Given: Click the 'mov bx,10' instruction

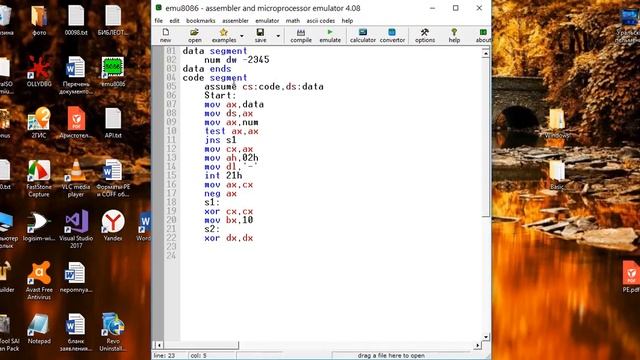Looking at the screenshot, I should [x=229, y=220].
